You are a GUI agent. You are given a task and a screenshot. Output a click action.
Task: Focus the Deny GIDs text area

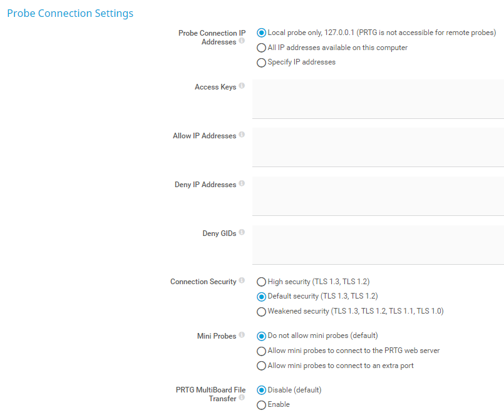pos(378,245)
